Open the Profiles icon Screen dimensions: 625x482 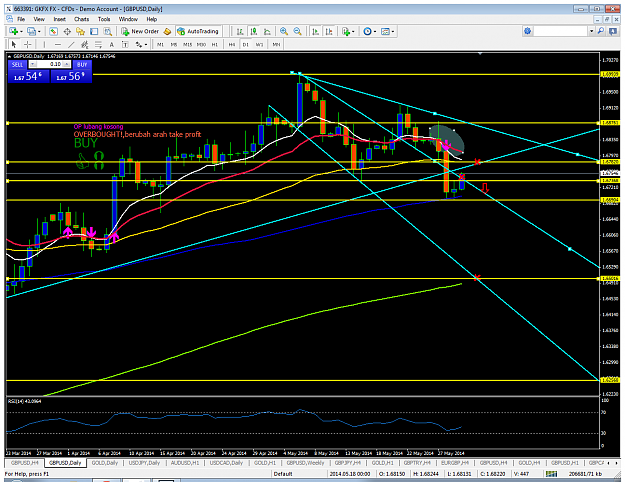[x=31, y=31]
